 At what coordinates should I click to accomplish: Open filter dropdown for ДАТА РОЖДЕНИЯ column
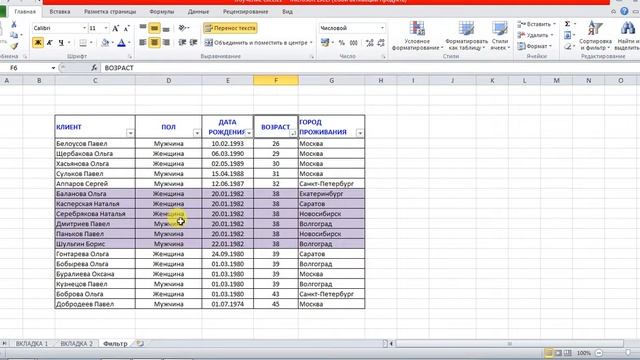point(249,133)
